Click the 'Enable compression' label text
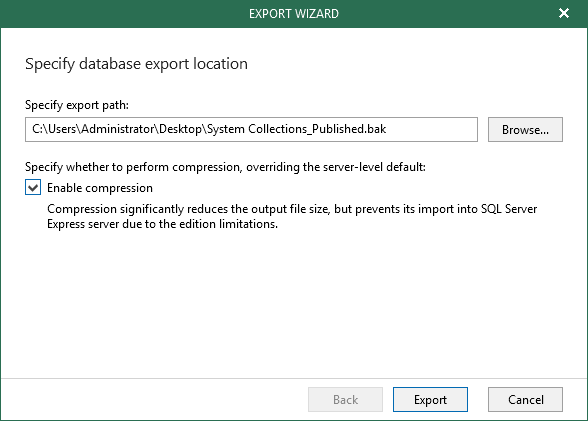The image size is (588, 421). click(x=100, y=188)
